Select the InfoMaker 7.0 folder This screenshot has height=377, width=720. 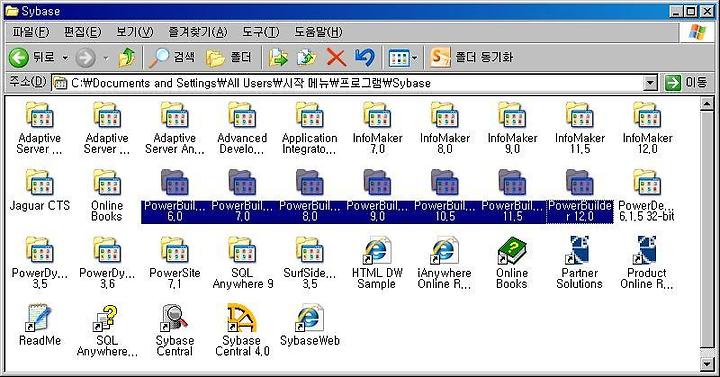click(x=377, y=128)
